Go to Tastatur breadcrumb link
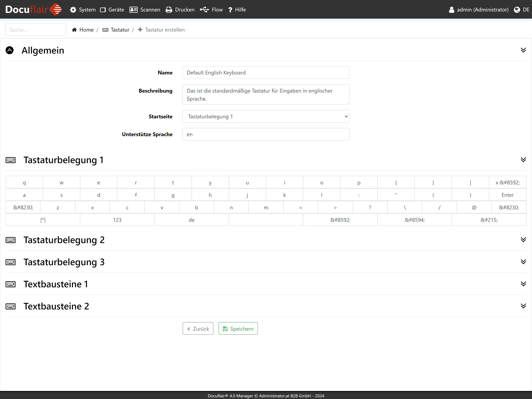Viewport: 532px width, 399px height. (120, 30)
